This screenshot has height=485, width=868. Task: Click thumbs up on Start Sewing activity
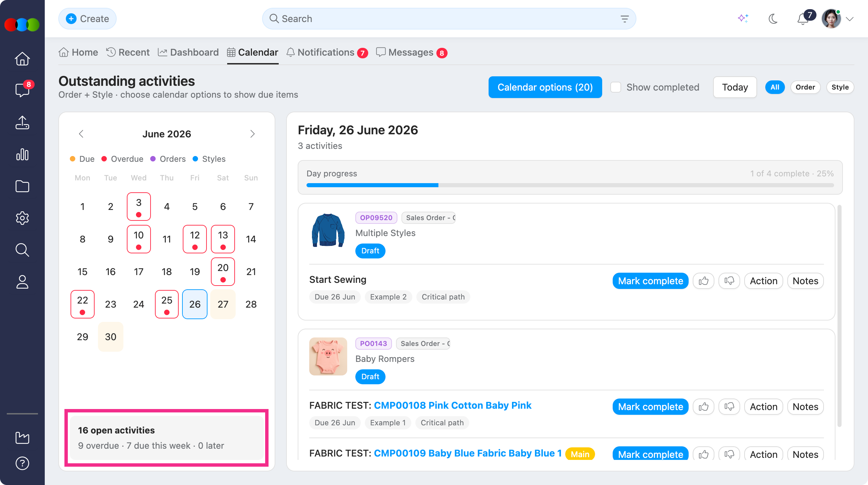(704, 281)
